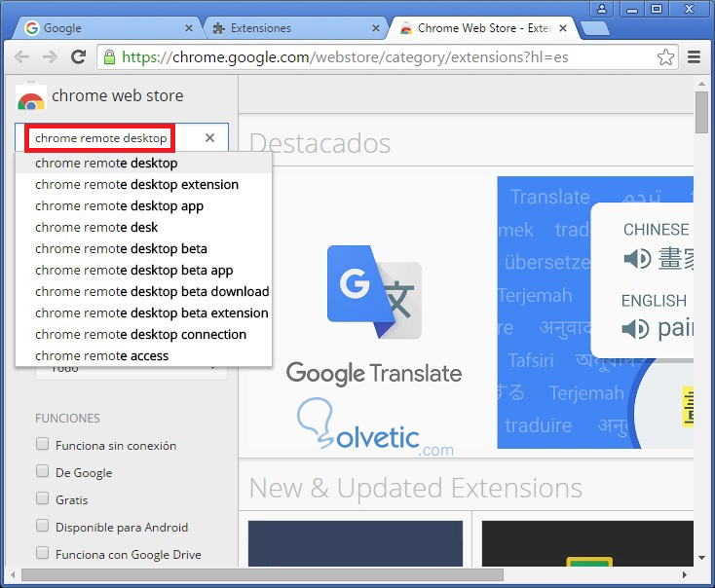Go forward with the browser forward arrow

[50, 57]
